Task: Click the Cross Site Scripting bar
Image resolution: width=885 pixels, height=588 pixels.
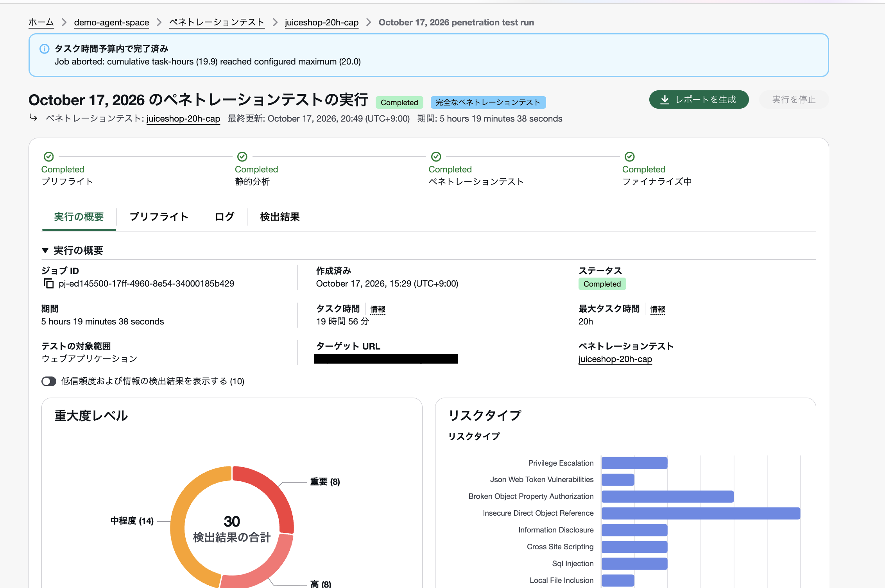Action: click(x=634, y=547)
